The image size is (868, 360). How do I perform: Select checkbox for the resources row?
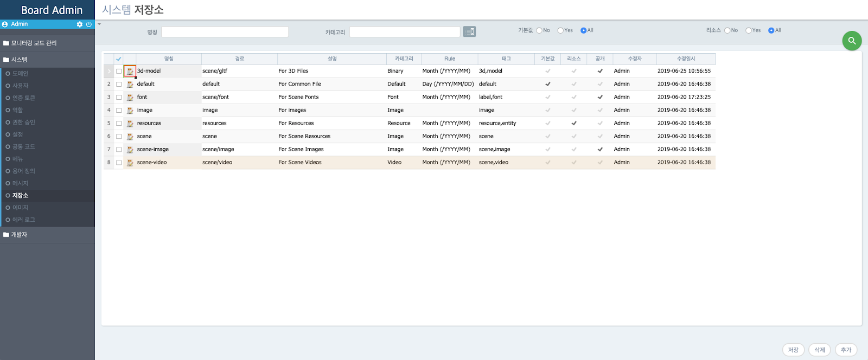118,123
